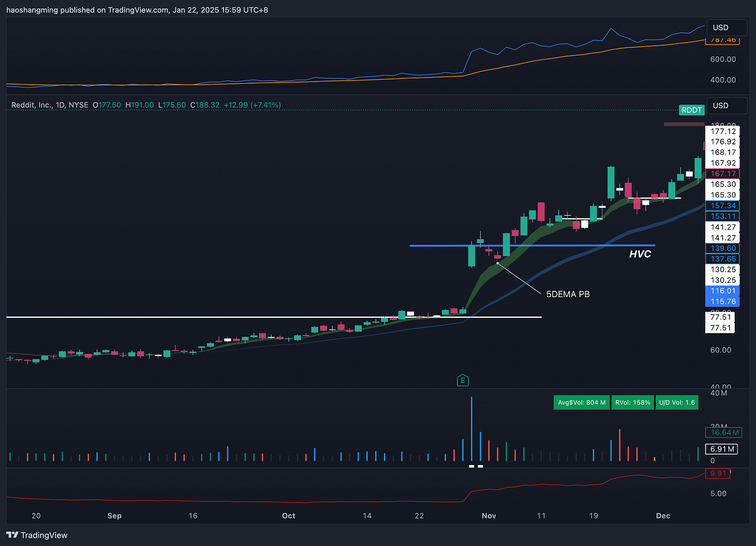Click the TradingView logo at bottom left
This screenshot has width=756, height=546.
[x=37, y=535]
